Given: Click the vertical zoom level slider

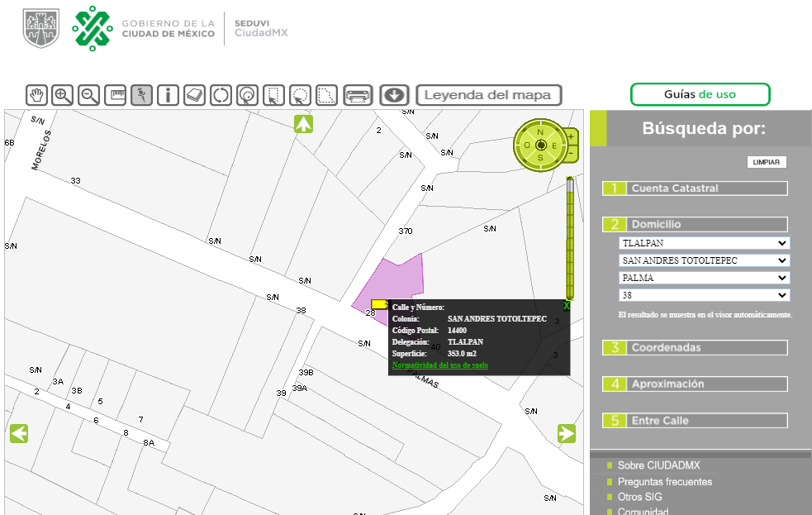Looking at the screenshot, I should tap(570, 238).
